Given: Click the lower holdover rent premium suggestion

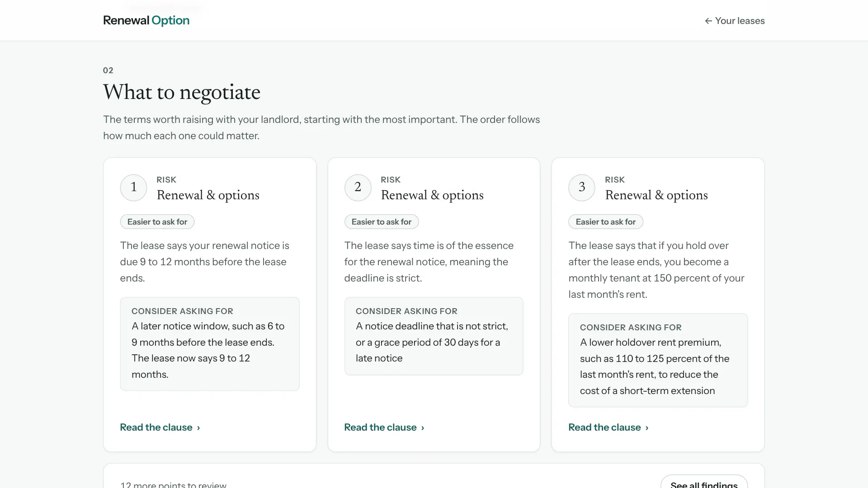Looking at the screenshot, I should coord(655,366).
